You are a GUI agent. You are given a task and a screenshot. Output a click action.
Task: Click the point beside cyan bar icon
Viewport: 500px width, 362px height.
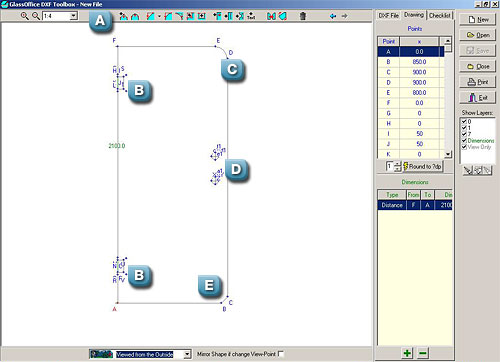[228, 16]
